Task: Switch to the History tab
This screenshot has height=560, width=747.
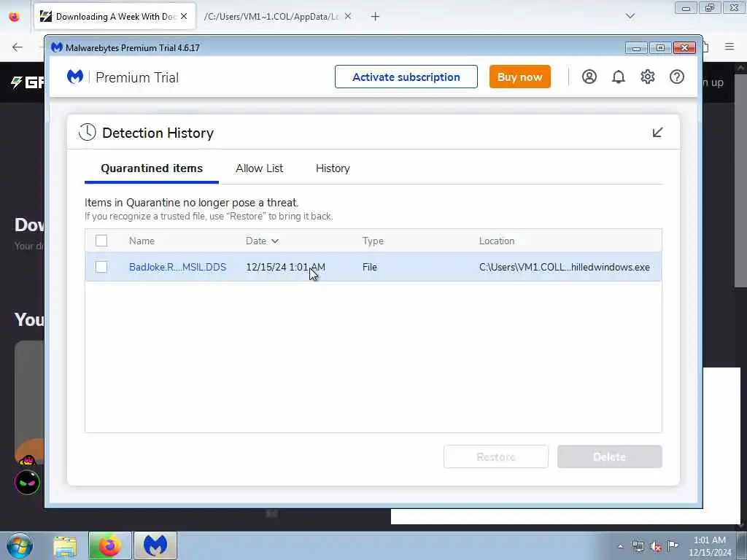Action: (x=333, y=168)
